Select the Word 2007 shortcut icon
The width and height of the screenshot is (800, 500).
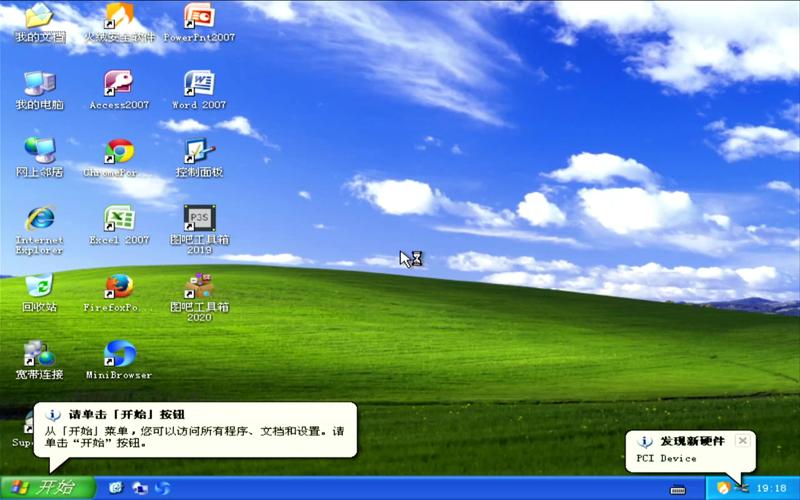tap(199, 90)
